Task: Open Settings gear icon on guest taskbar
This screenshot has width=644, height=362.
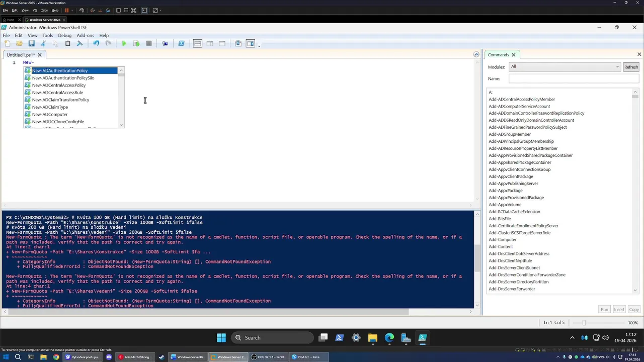Action: coord(356,338)
